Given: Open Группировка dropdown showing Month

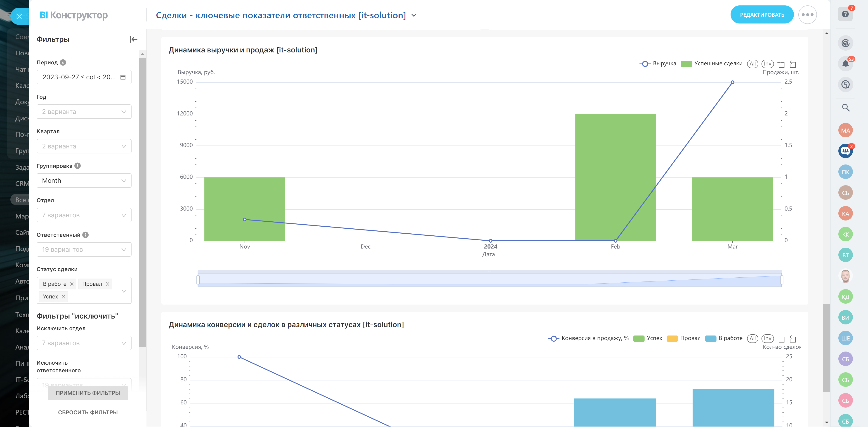Looking at the screenshot, I should tap(84, 181).
